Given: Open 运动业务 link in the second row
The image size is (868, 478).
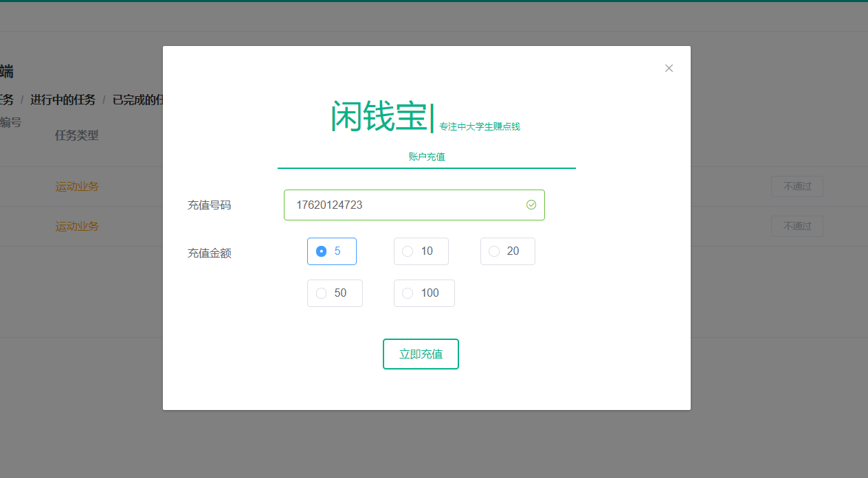Looking at the screenshot, I should tap(77, 226).
